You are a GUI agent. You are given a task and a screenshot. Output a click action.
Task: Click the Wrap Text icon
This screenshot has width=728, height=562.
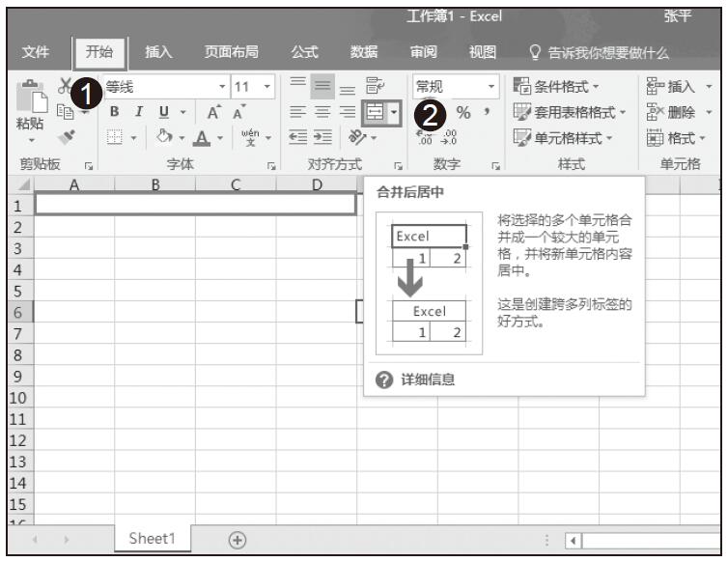[373, 88]
